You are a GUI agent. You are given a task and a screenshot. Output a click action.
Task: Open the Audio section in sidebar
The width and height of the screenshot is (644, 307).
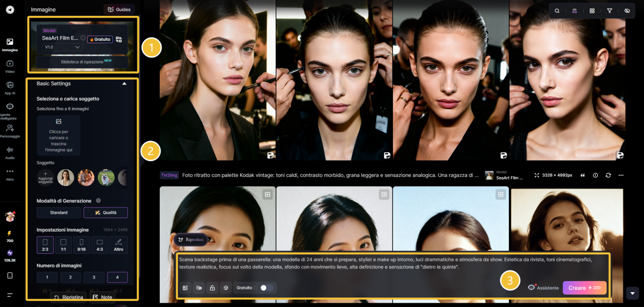point(10,152)
